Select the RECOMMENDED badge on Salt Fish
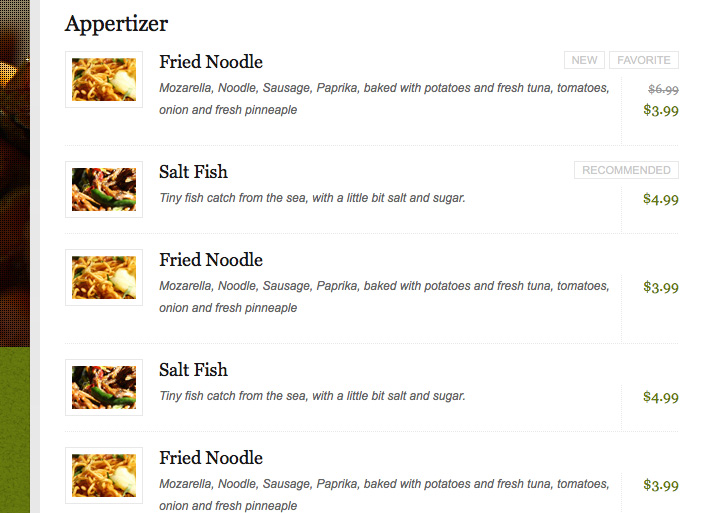 click(626, 170)
